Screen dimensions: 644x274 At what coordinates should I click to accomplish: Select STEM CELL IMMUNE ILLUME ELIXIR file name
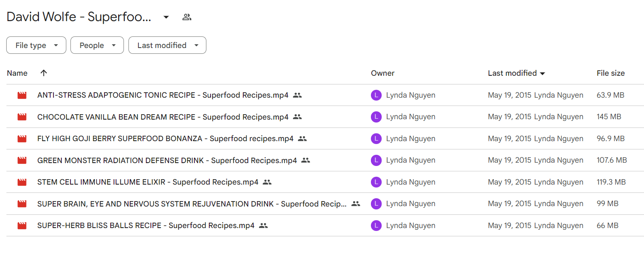click(x=148, y=182)
